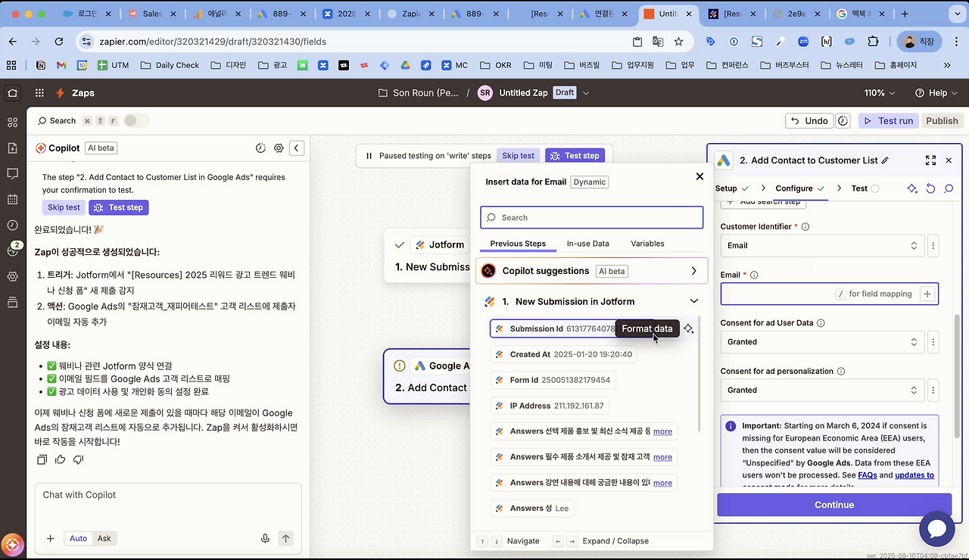Add attachment with plus in Copilot chat

tap(50, 539)
